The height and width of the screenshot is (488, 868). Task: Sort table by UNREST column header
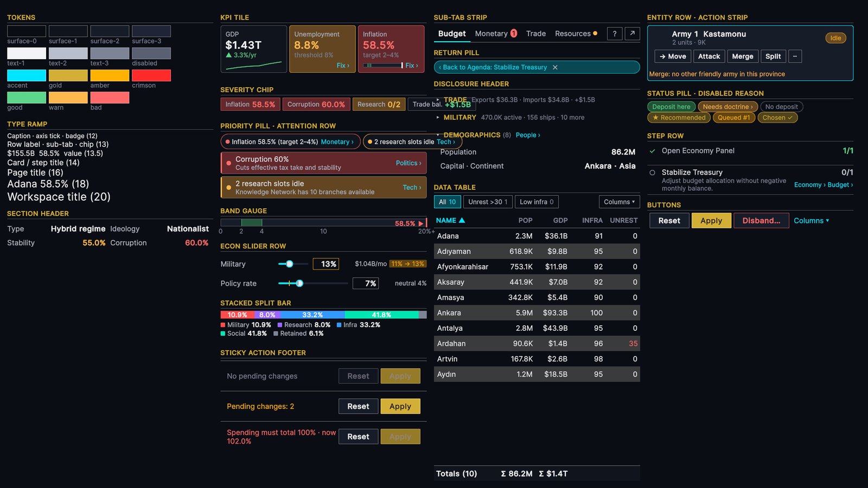623,221
